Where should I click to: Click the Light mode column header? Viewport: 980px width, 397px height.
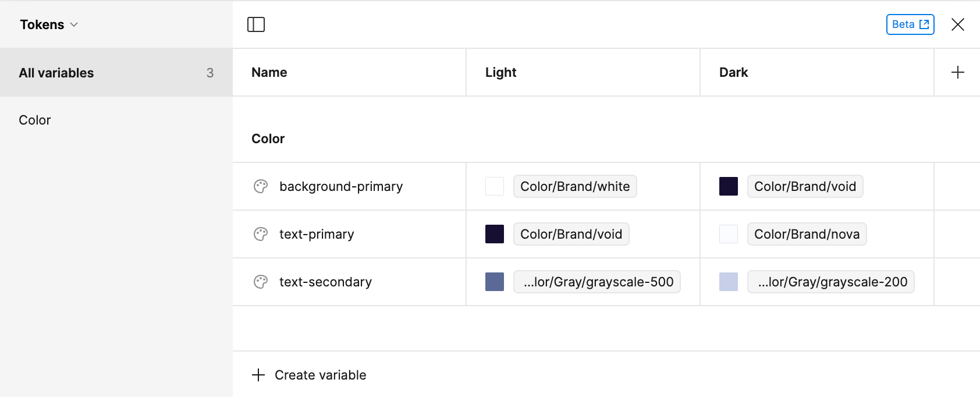(501, 72)
